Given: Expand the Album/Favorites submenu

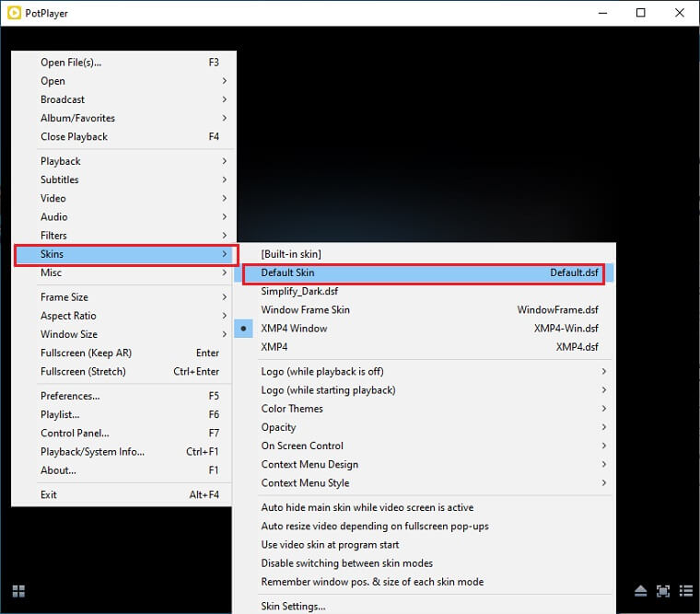Looking at the screenshot, I should coord(123,118).
